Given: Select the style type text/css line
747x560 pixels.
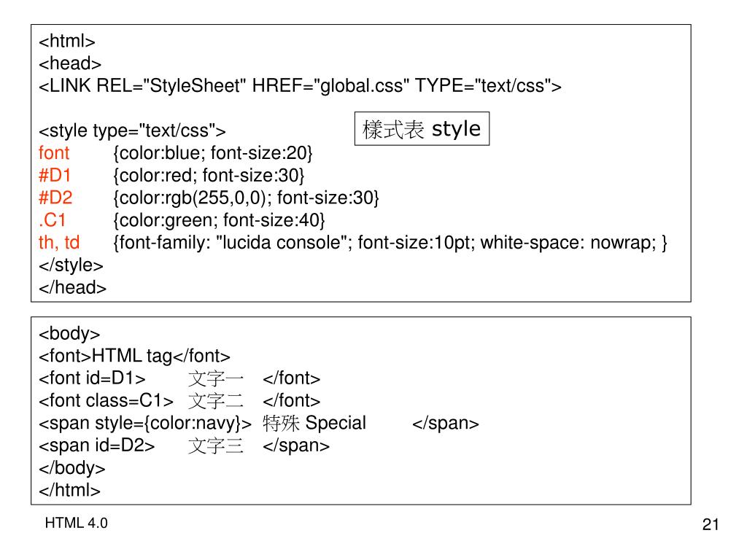Looking at the screenshot, I should pos(133,131).
